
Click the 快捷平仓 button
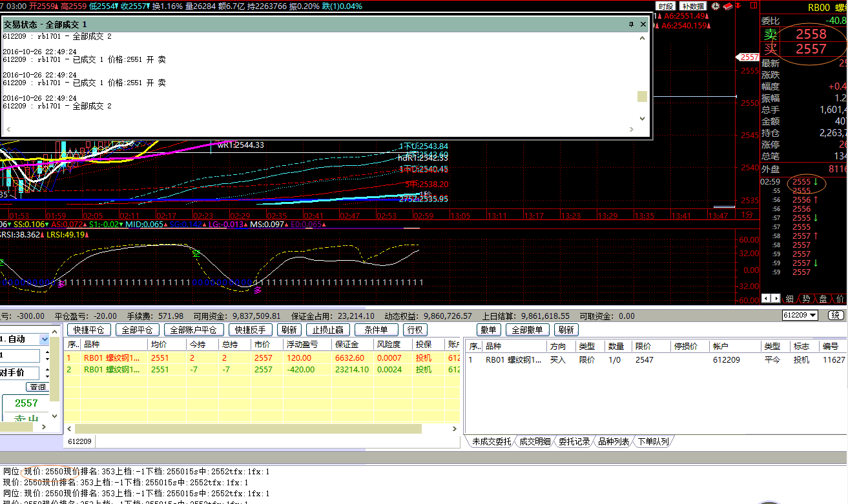(89, 330)
